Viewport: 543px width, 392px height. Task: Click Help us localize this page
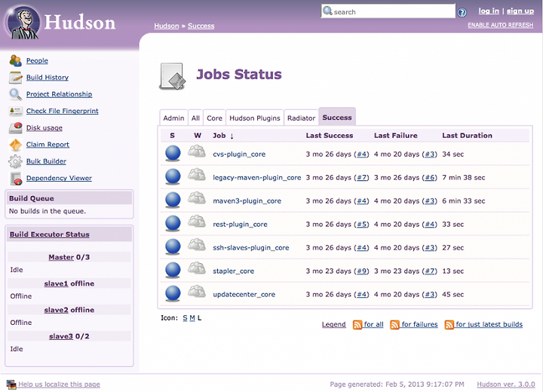pos(60,384)
